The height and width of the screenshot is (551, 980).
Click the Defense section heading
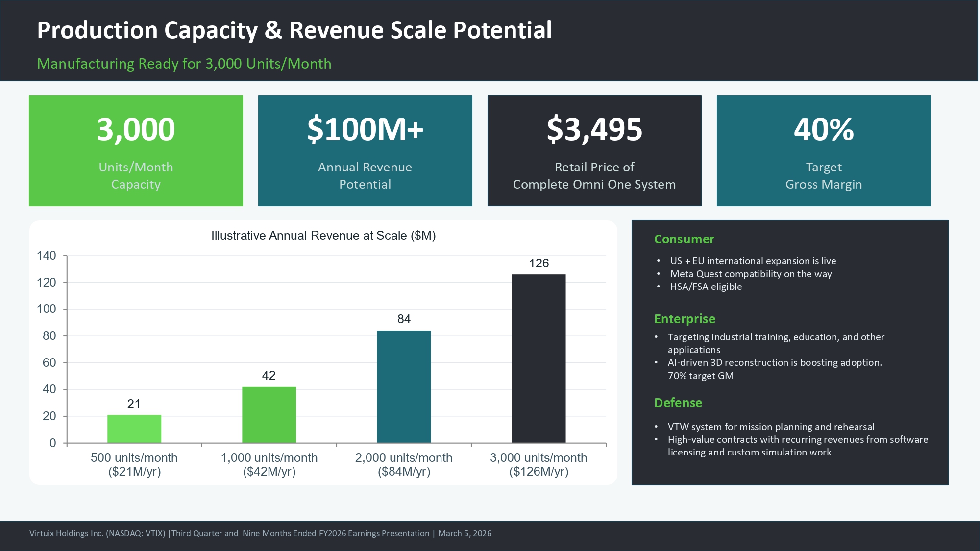pyautogui.click(x=678, y=403)
